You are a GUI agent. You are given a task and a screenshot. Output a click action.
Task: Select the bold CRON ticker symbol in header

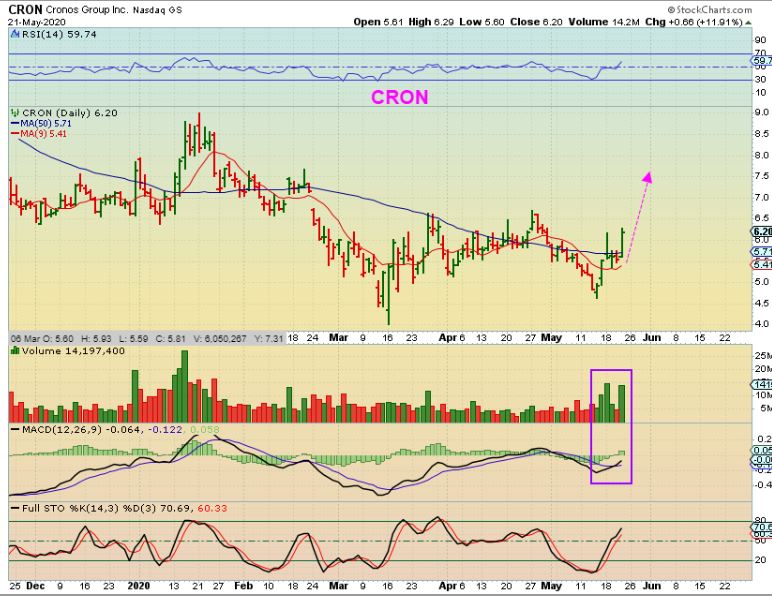(x=26, y=9)
